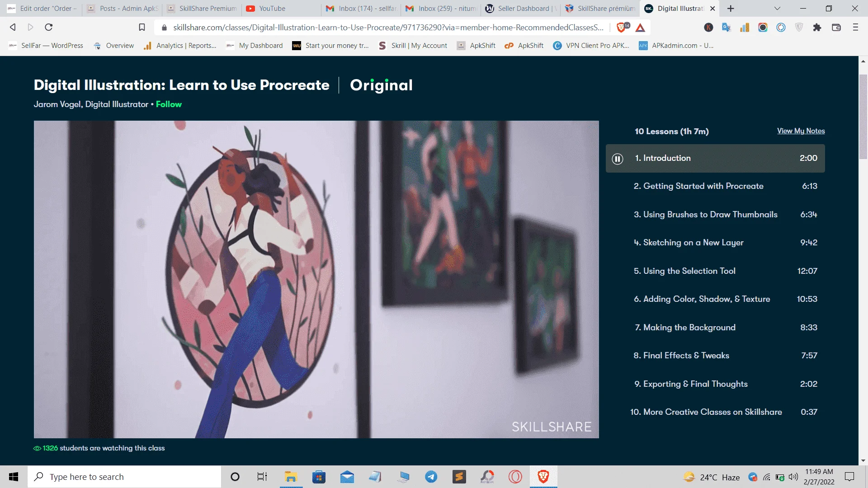Open a new browser tab
The image size is (868, 488).
coord(731,8)
